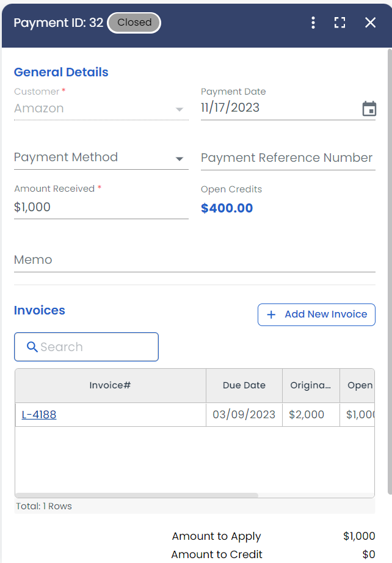
Task: Expand the payment dialog to fullscreen
Action: 339,23
